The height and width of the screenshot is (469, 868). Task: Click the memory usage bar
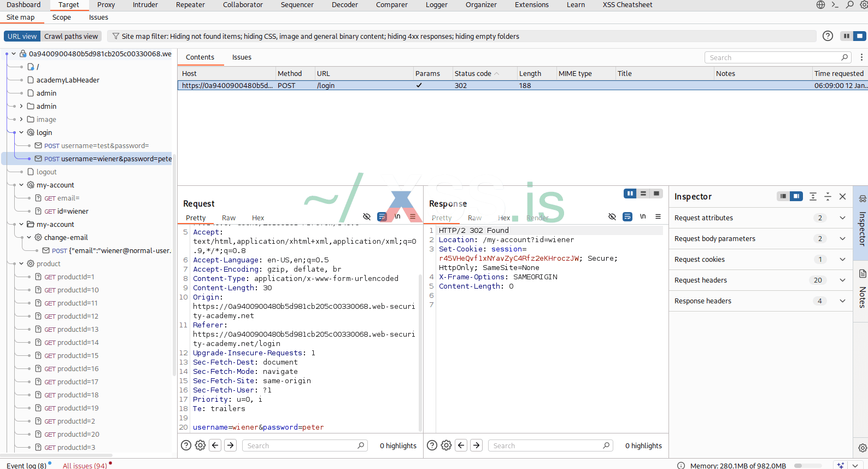click(x=807, y=466)
